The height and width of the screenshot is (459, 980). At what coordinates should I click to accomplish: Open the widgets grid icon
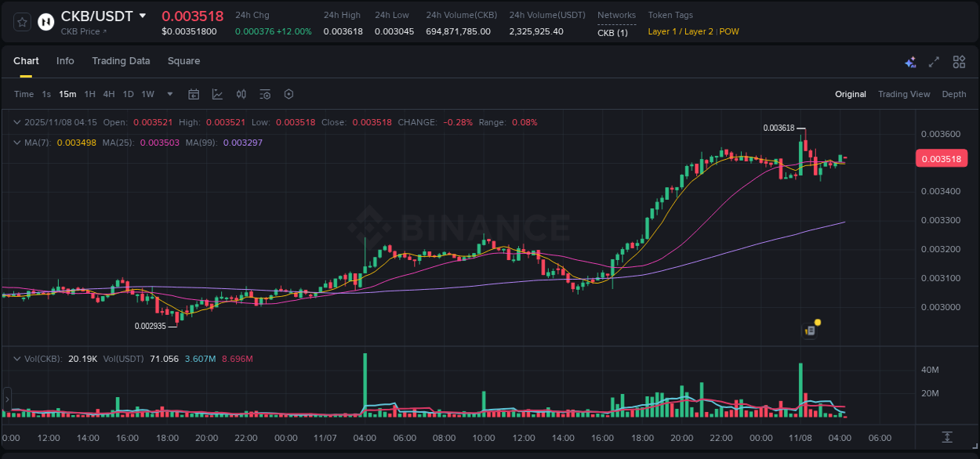(x=958, y=61)
